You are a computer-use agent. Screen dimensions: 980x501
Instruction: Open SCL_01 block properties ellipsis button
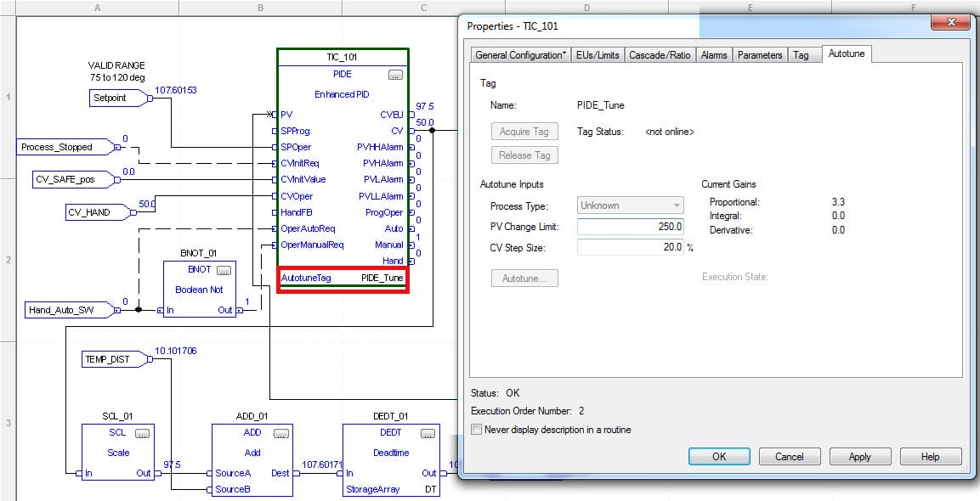[x=142, y=434]
